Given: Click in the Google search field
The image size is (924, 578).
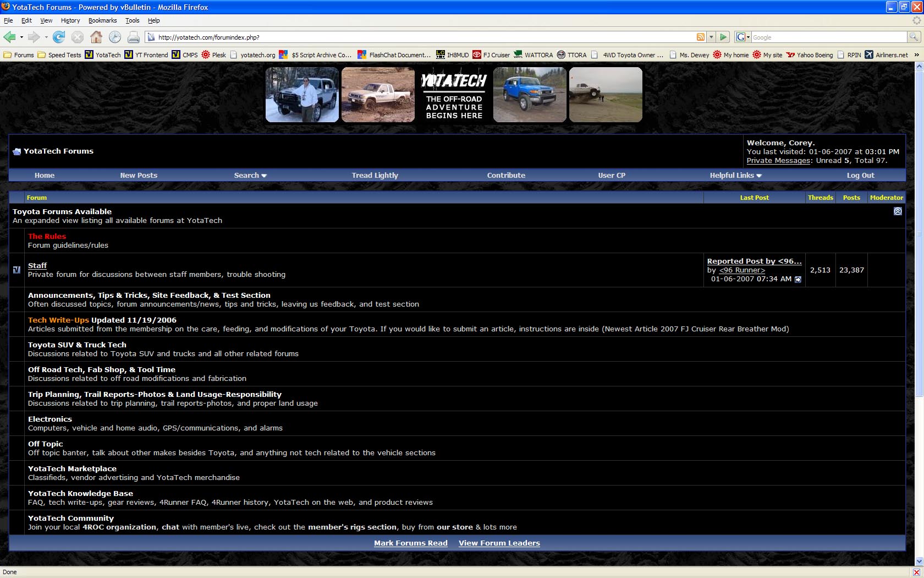Looking at the screenshot, I should 828,37.
